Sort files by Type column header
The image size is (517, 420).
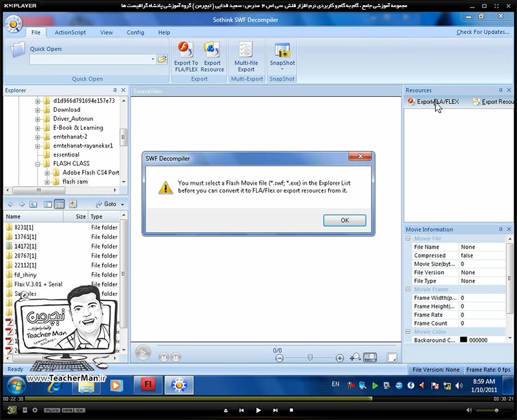(104, 216)
